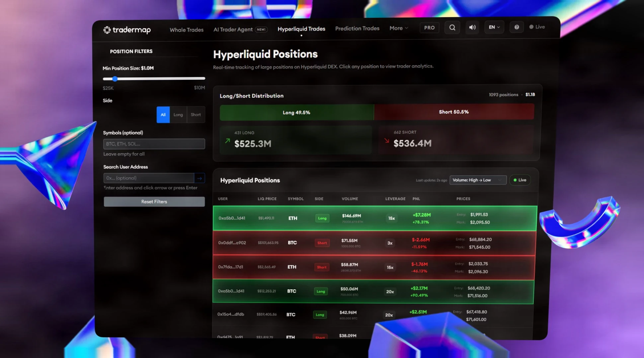This screenshot has width=644, height=358.
Task: Click the Short badge in $71.55M row
Action: [322, 243]
